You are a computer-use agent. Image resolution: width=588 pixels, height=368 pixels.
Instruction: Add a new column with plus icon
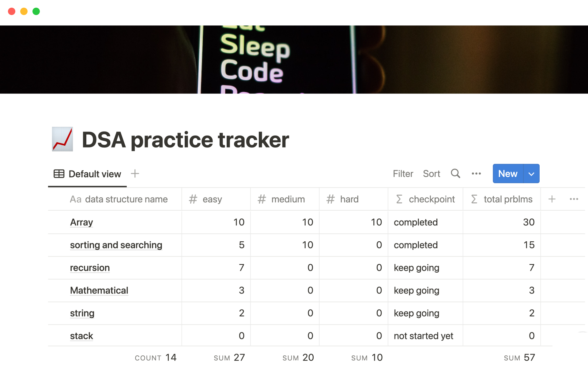click(552, 199)
